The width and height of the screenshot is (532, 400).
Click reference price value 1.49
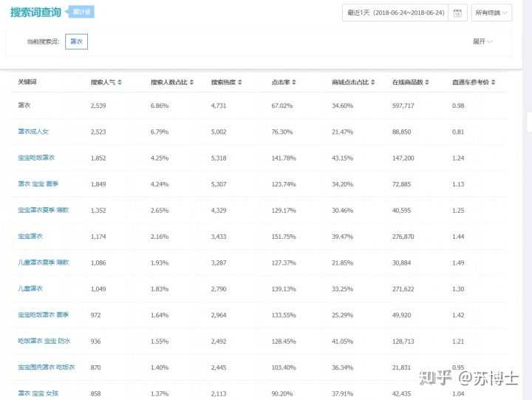click(458, 262)
